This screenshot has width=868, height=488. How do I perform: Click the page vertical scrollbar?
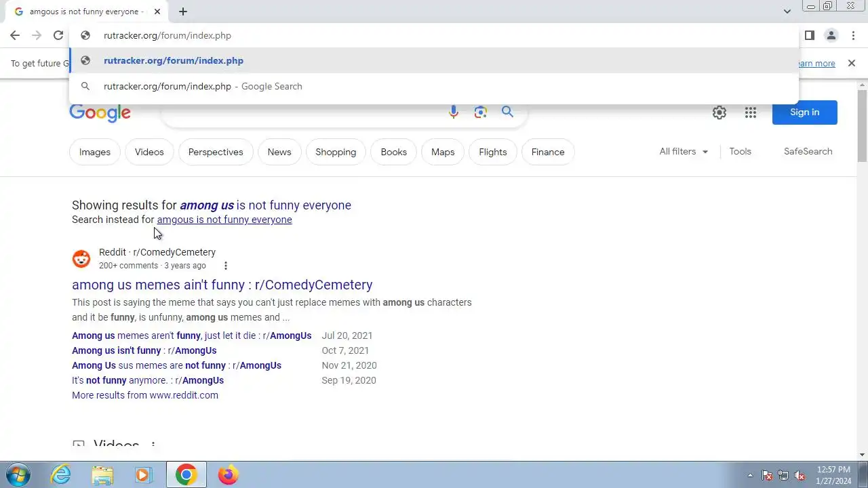(862, 126)
